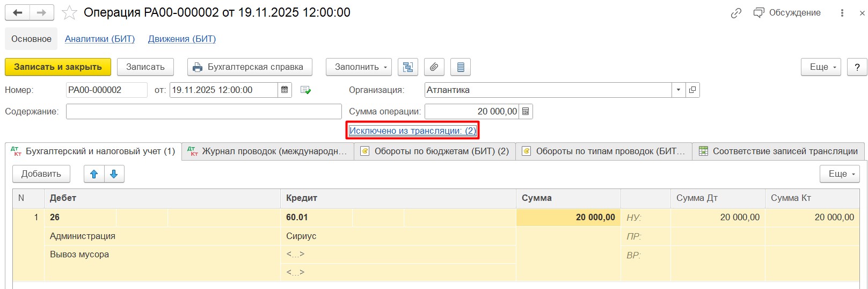
Task: Click the document posted status icon
Action: click(x=306, y=90)
